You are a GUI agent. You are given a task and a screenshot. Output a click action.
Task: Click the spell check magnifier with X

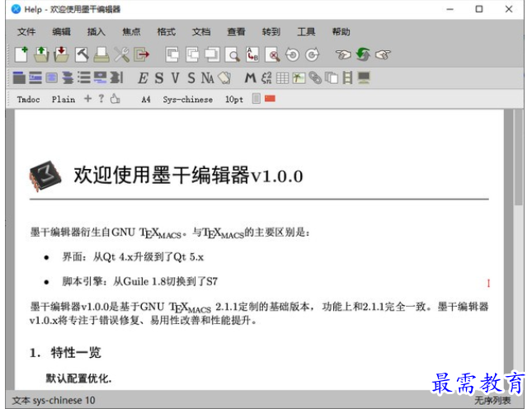pyautogui.click(x=272, y=54)
